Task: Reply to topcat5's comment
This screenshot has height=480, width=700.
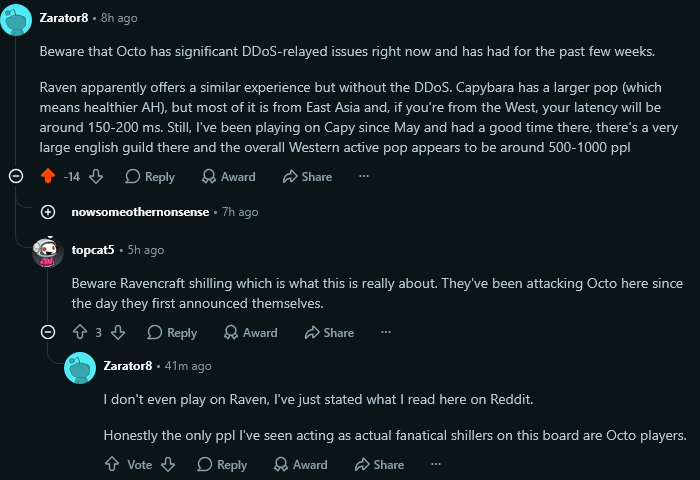Action: (x=172, y=333)
